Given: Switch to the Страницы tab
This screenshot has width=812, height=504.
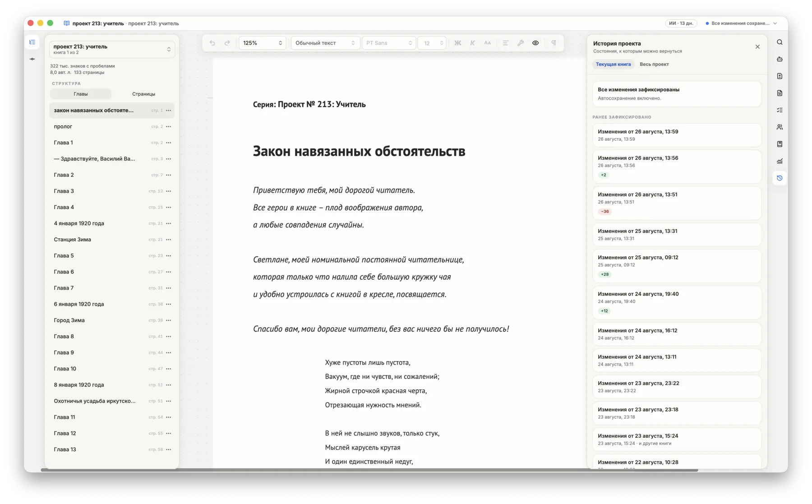Looking at the screenshot, I should tap(143, 94).
